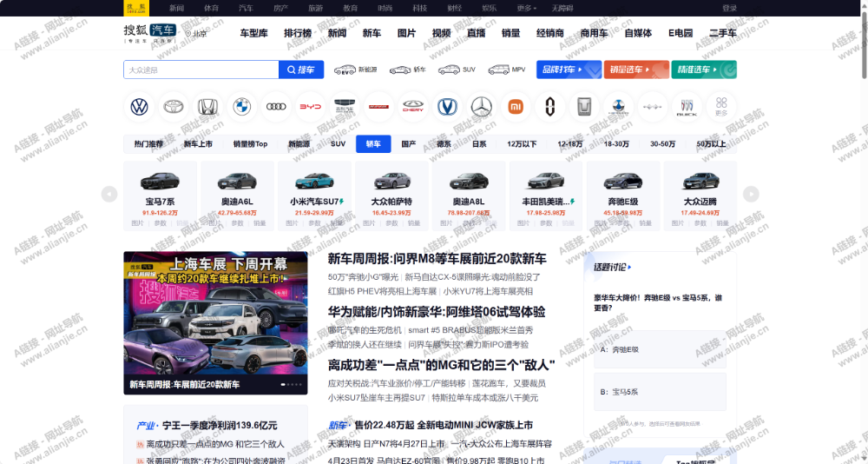
Task: Click 登录 in the top bar
Action: click(730, 9)
